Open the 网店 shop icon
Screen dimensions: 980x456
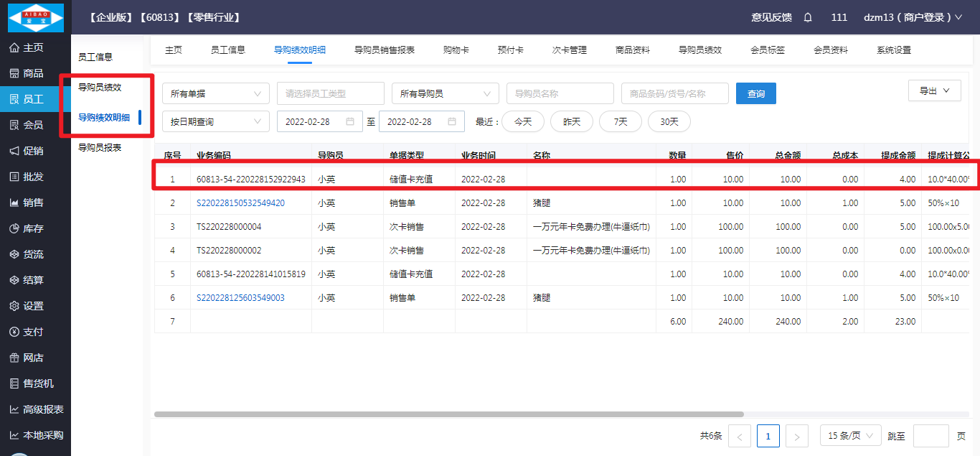[14, 358]
